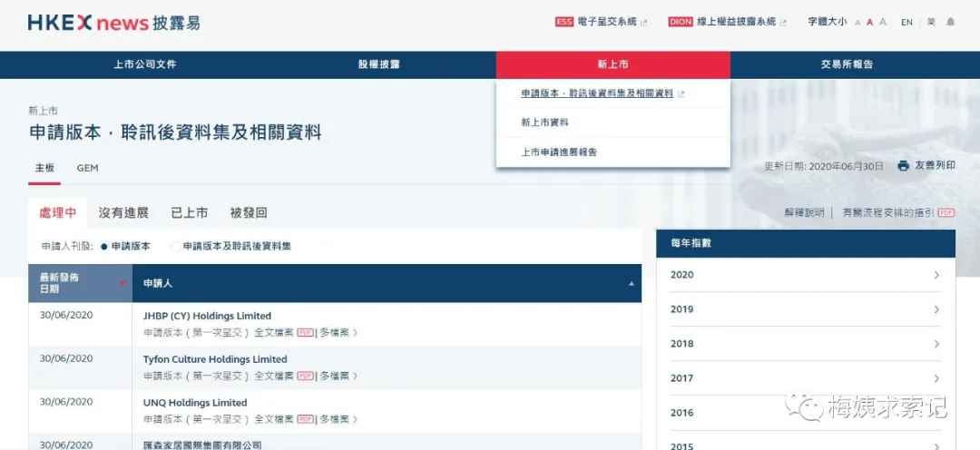Switch language to EN

906,23
